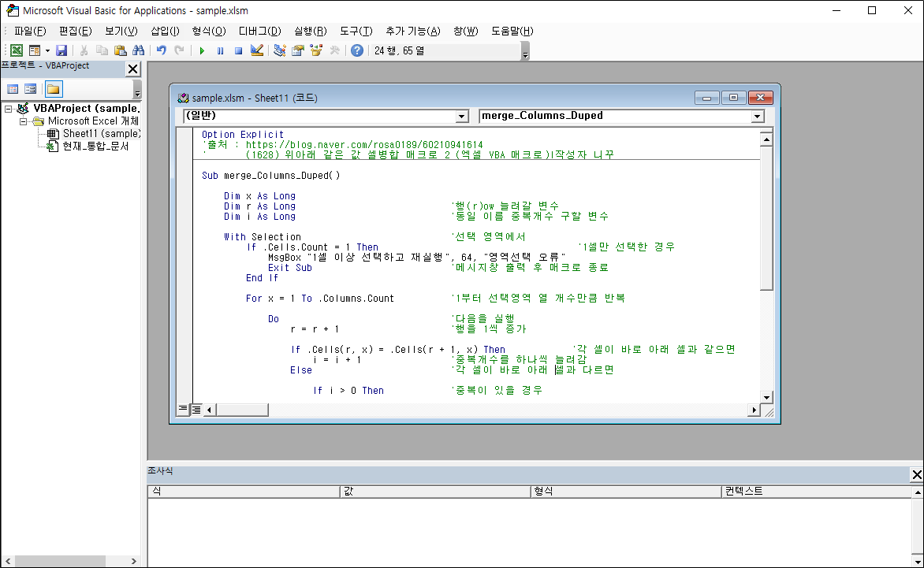Open the merge_Columns_Duped procedure dropdown
Image resolution: width=924 pixels, height=568 pixels.
(x=758, y=117)
